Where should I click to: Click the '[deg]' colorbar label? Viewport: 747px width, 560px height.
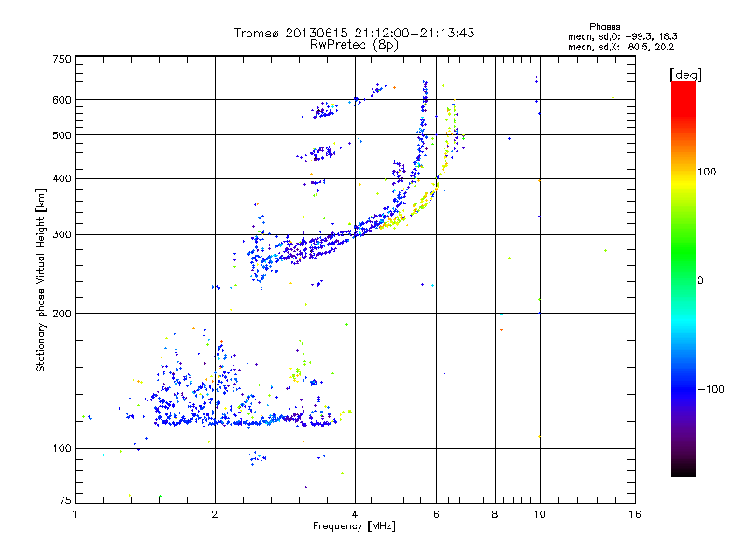pos(685,75)
